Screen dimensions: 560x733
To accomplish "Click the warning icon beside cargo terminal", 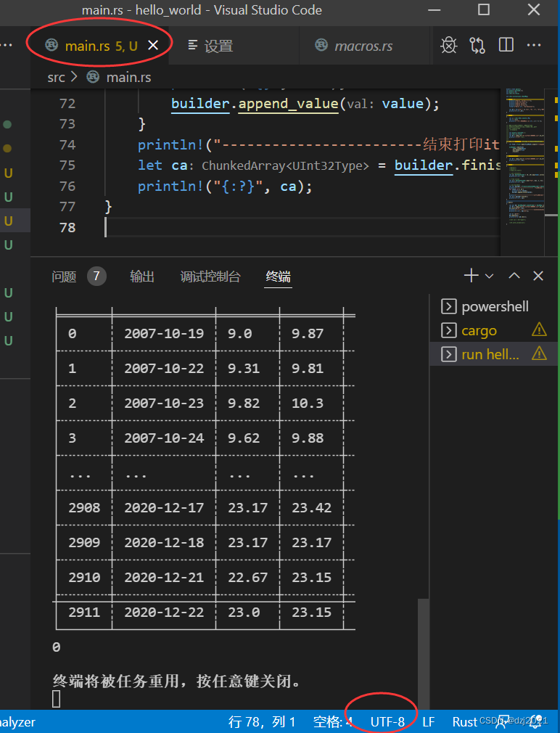I will pyautogui.click(x=539, y=329).
